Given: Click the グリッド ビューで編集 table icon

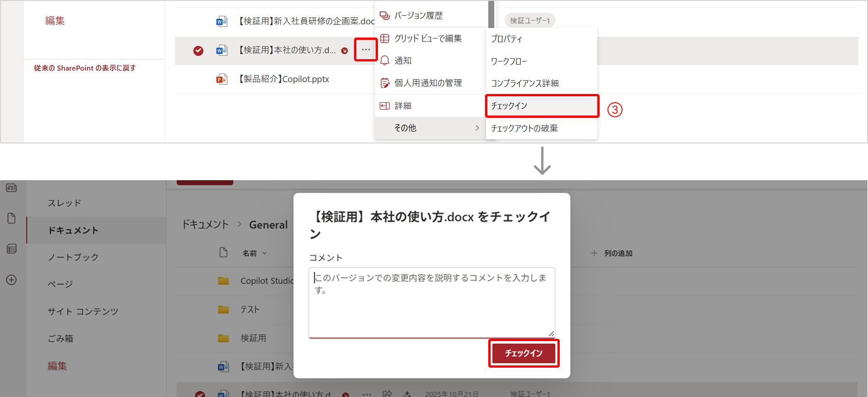Looking at the screenshot, I should [x=385, y=39].
